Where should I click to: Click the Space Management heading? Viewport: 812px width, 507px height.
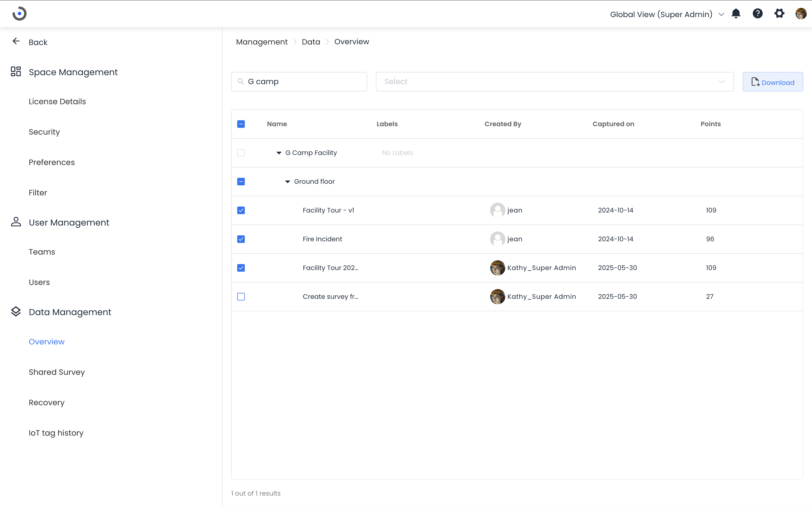73,72
